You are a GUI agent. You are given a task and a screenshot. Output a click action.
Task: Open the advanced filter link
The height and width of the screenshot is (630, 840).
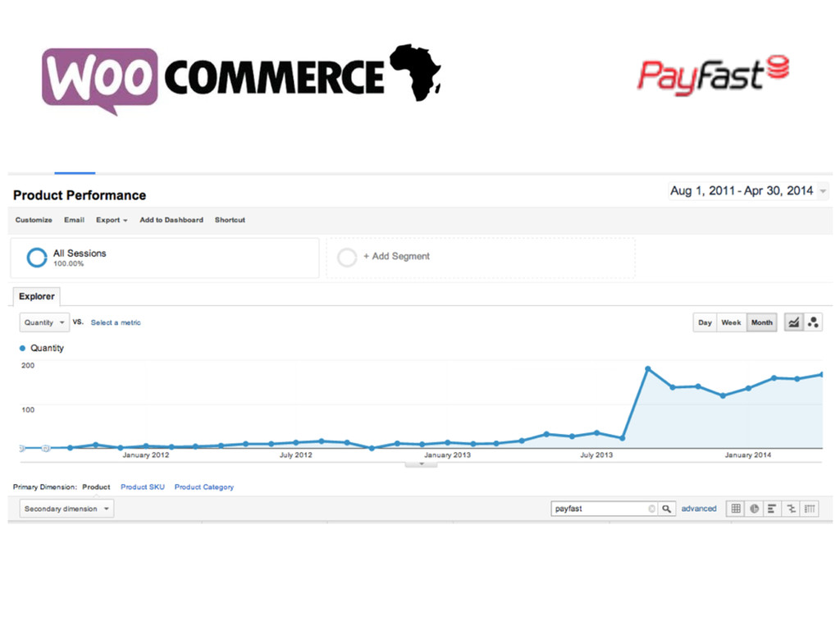click(699, 509)
